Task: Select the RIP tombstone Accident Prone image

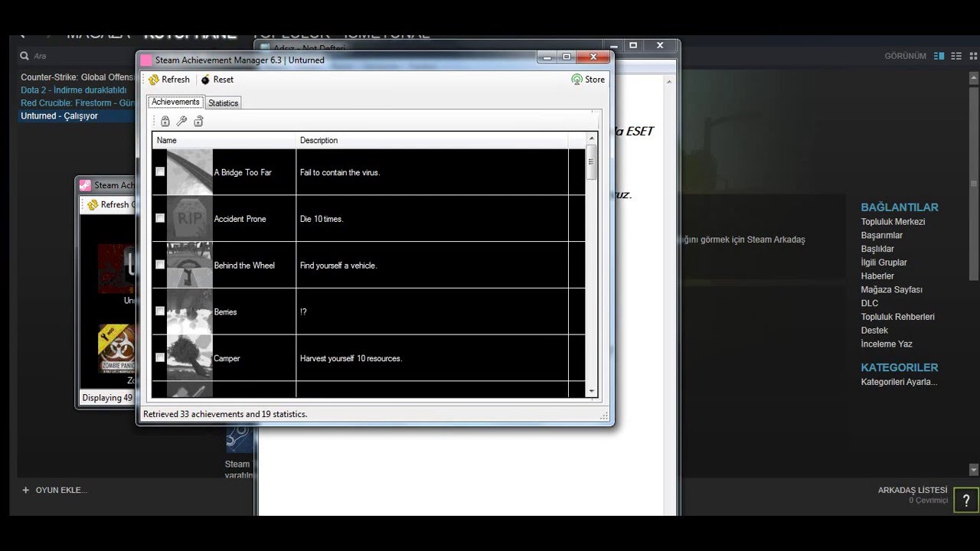Action: (x=189, y=219)
